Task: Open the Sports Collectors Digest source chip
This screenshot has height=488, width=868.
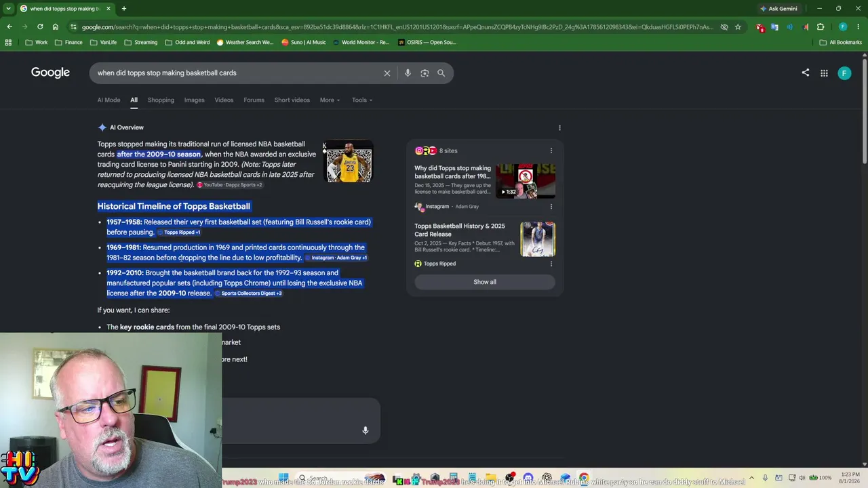Action: (x=248, y=293)
